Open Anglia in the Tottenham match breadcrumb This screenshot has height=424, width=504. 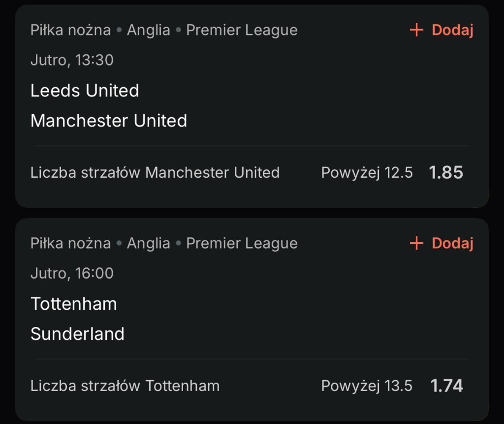tap(149, 243)
